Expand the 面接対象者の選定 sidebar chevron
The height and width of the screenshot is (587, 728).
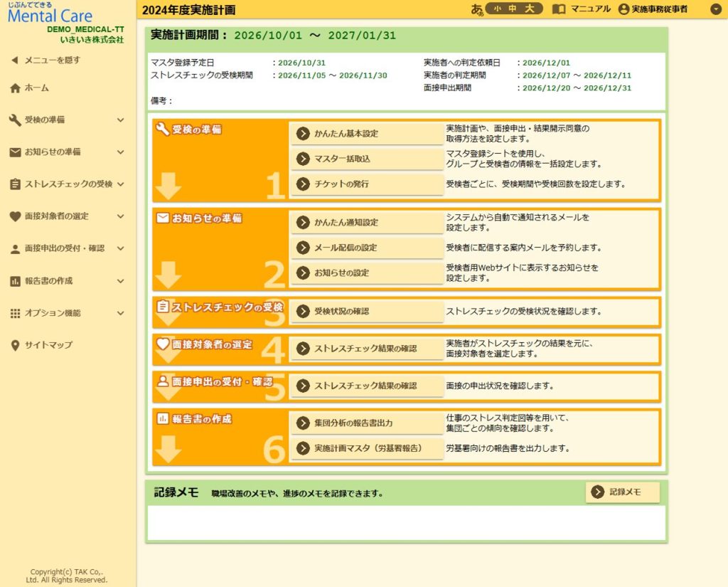121,216
